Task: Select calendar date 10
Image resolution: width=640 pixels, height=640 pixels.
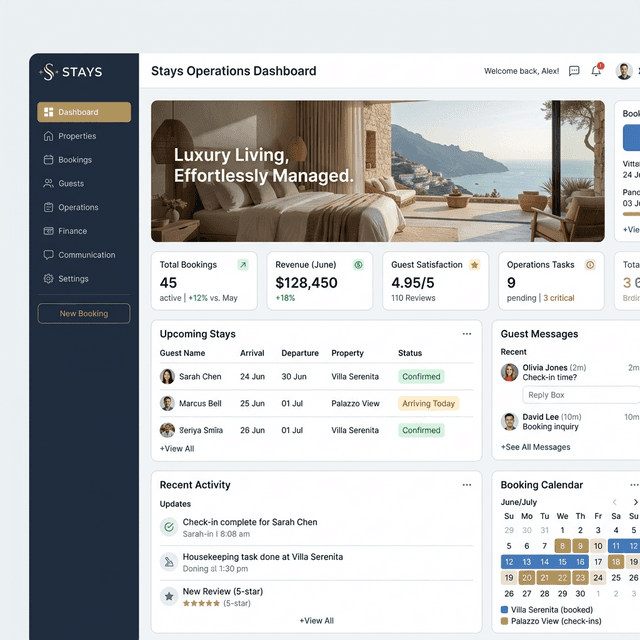Action: coord(598,546)
